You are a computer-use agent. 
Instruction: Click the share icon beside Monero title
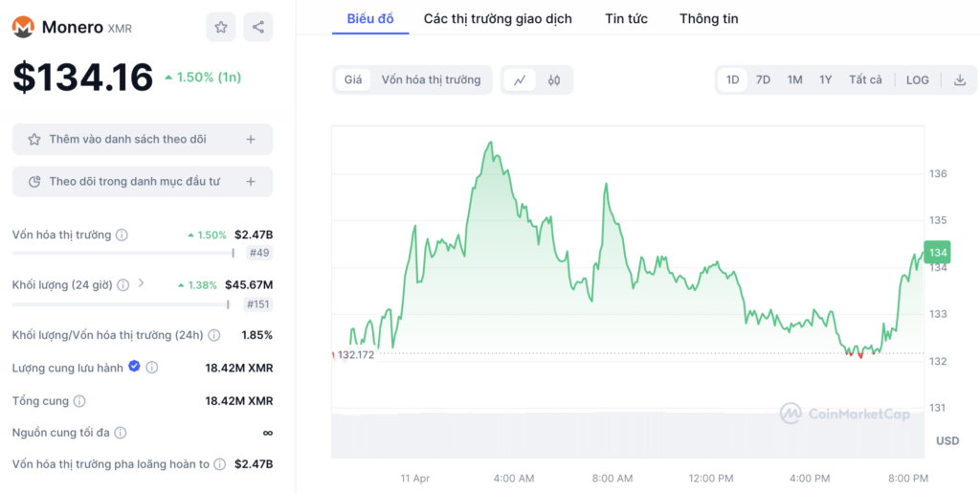[x=257, y=27]
